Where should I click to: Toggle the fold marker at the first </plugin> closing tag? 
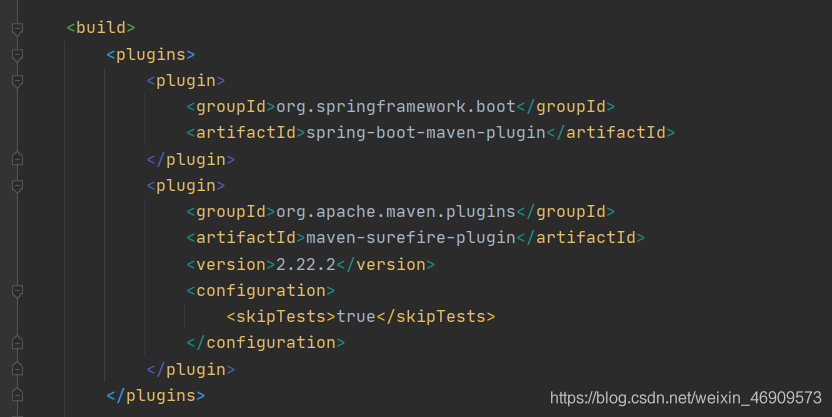pos(17,159)
